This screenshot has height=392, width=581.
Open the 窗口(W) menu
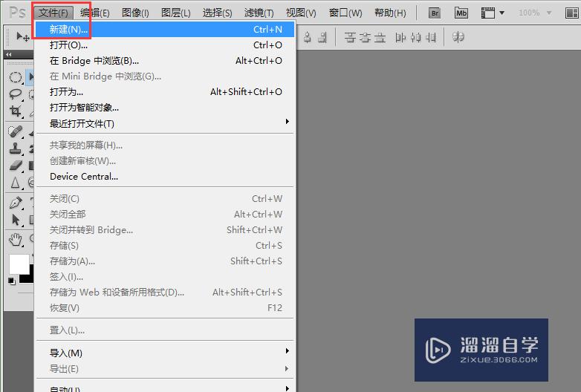click(345, 13)
